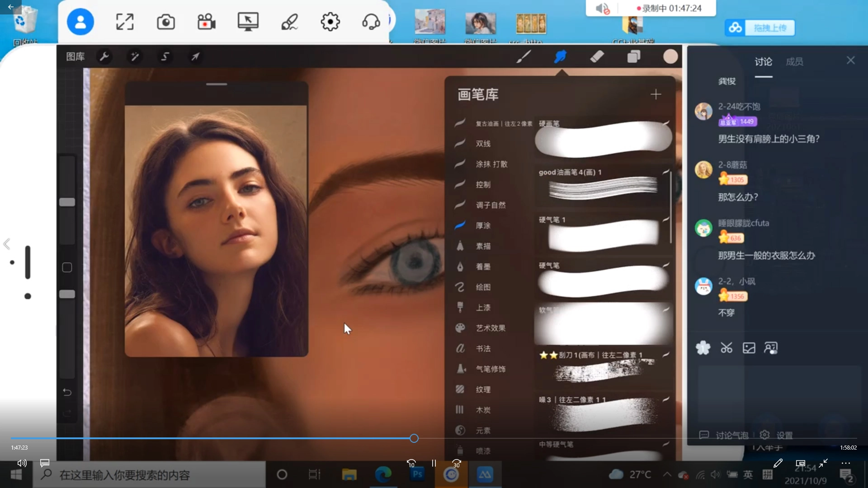This screenshot has height=488, width=868.
Task: Activate the Transform arrow tool
Action: [195, 56]
